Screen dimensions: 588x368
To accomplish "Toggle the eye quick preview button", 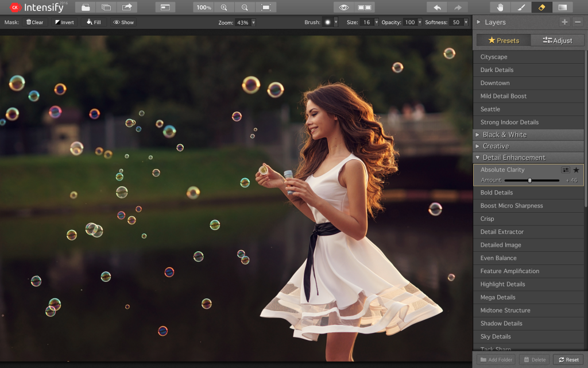I will (x=343, y=7).
